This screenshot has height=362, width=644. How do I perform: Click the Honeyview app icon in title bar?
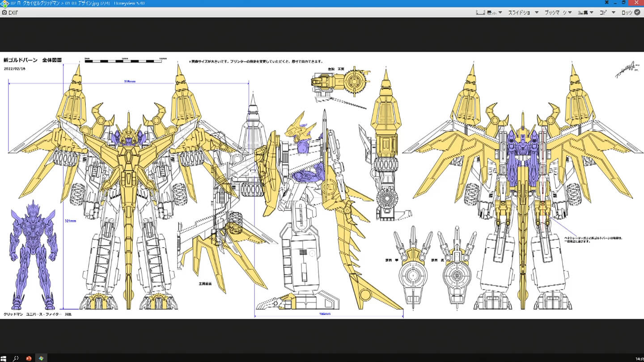point(4,3)
